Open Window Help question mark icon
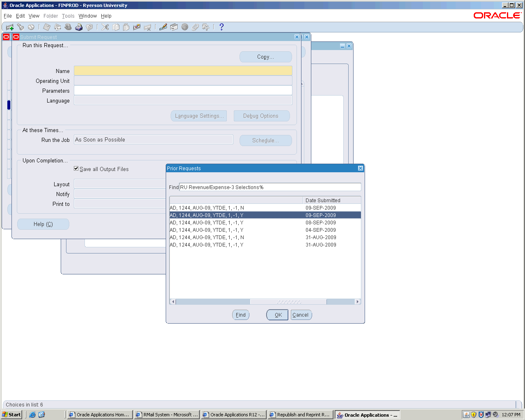The height and width of the screenshot is (420, 525). click(x=221, y=27)
